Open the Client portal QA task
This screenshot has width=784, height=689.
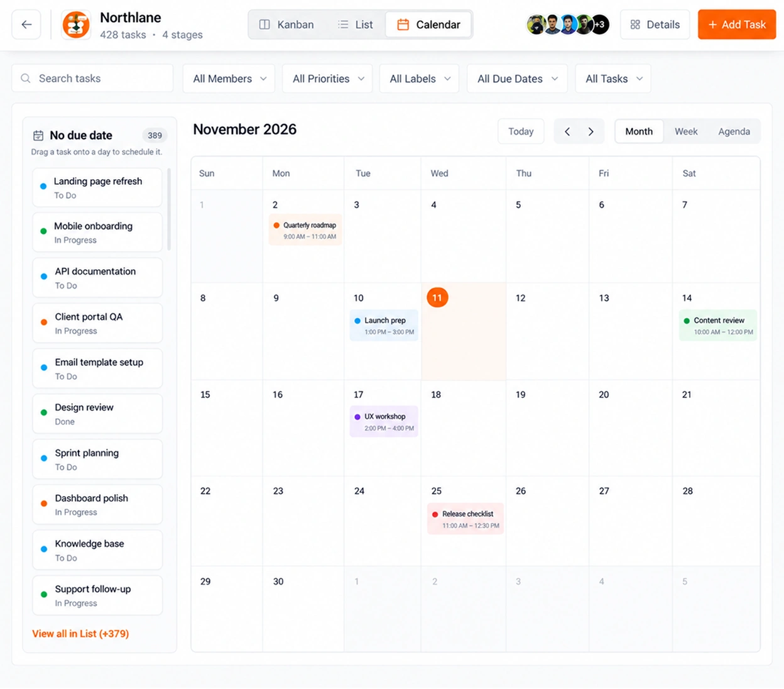click(x=97, y=323)
